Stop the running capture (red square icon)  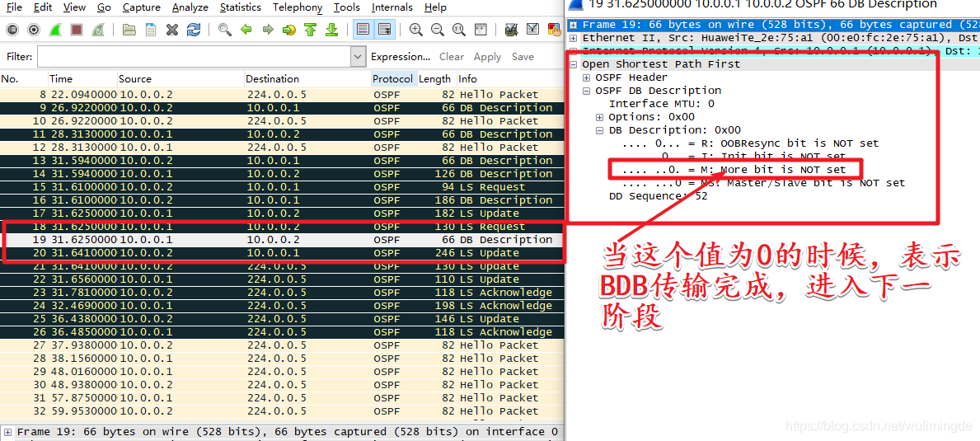77,30
